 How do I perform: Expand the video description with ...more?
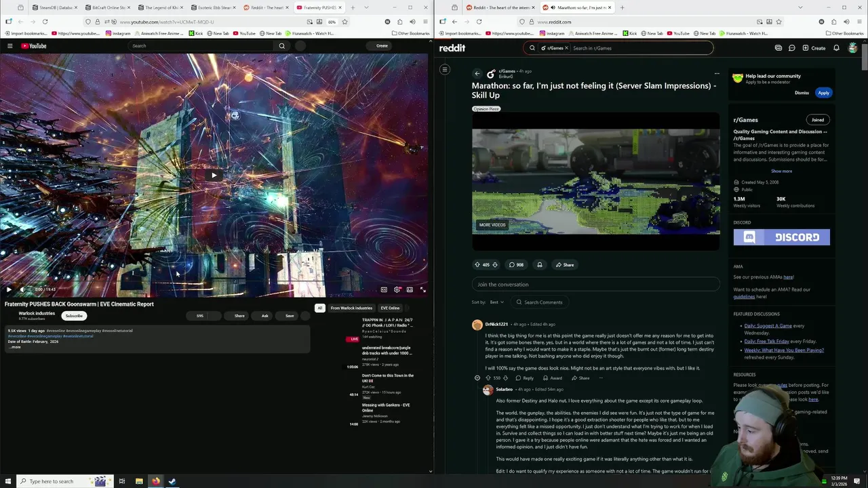(x=16, y=347)
